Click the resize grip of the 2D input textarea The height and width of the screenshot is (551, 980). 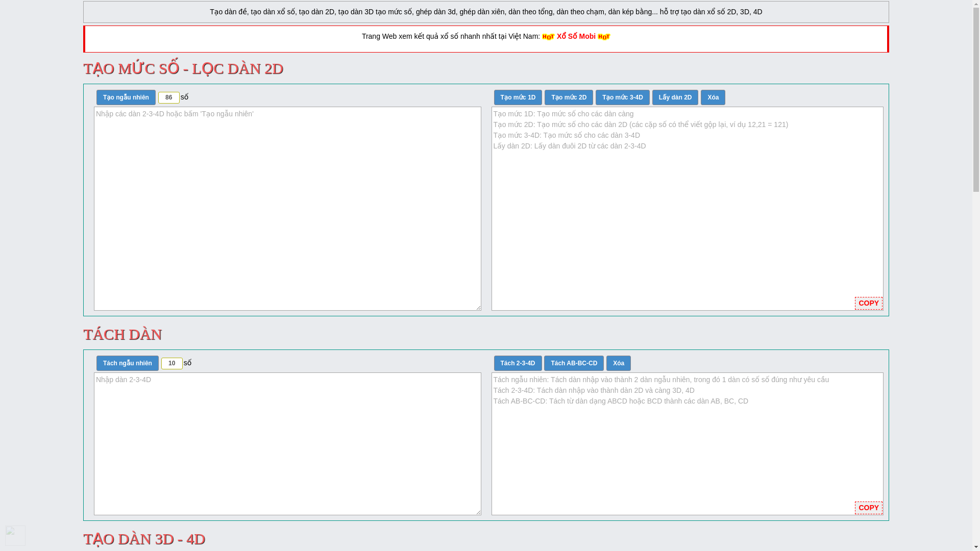477,307
